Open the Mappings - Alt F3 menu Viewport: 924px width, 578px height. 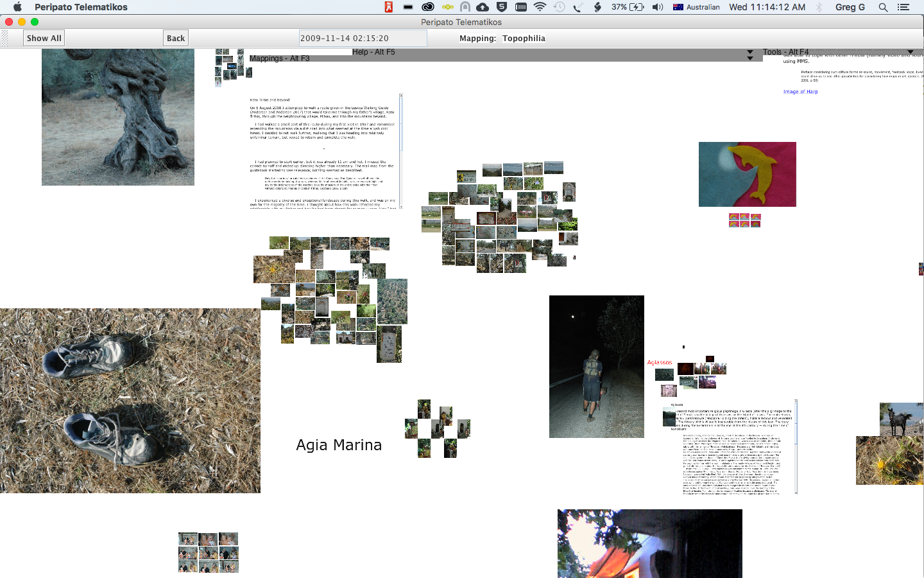click(x=279, y=58)
